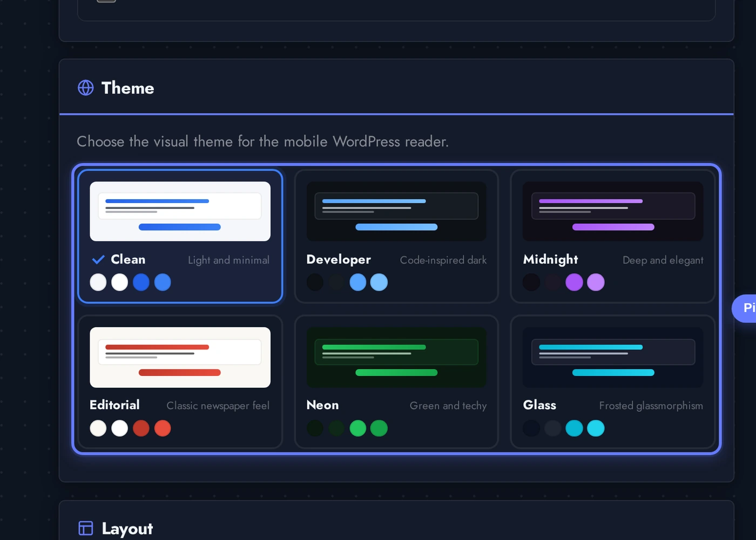This screenshot has width=756, height=540.
Task: Click the Midnight theme preview thumbnail
Action: pyautogui.click(x=612, y=212)
